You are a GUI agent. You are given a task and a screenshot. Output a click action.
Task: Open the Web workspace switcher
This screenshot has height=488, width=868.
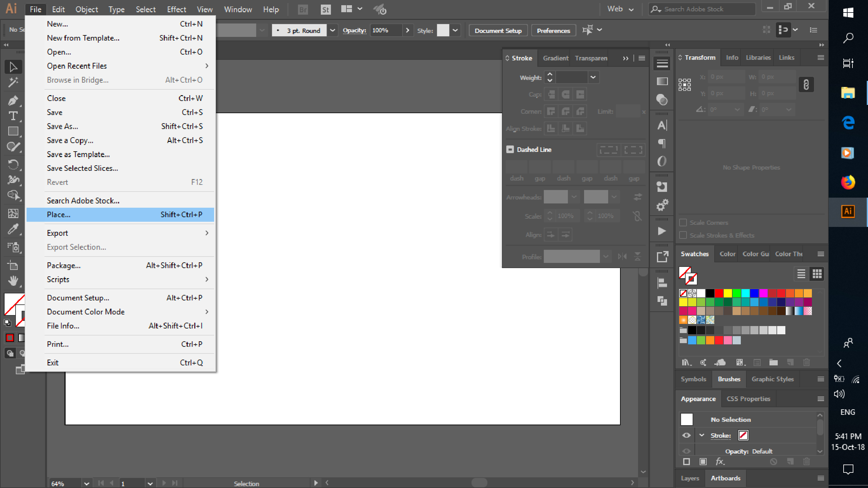621,9
